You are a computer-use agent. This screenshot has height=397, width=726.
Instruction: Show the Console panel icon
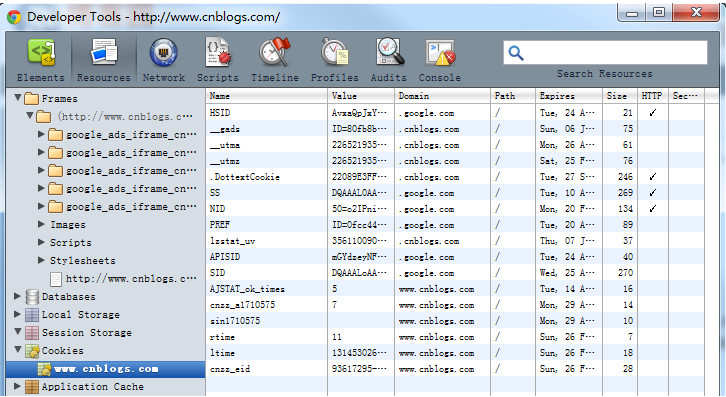pos(440,52)
